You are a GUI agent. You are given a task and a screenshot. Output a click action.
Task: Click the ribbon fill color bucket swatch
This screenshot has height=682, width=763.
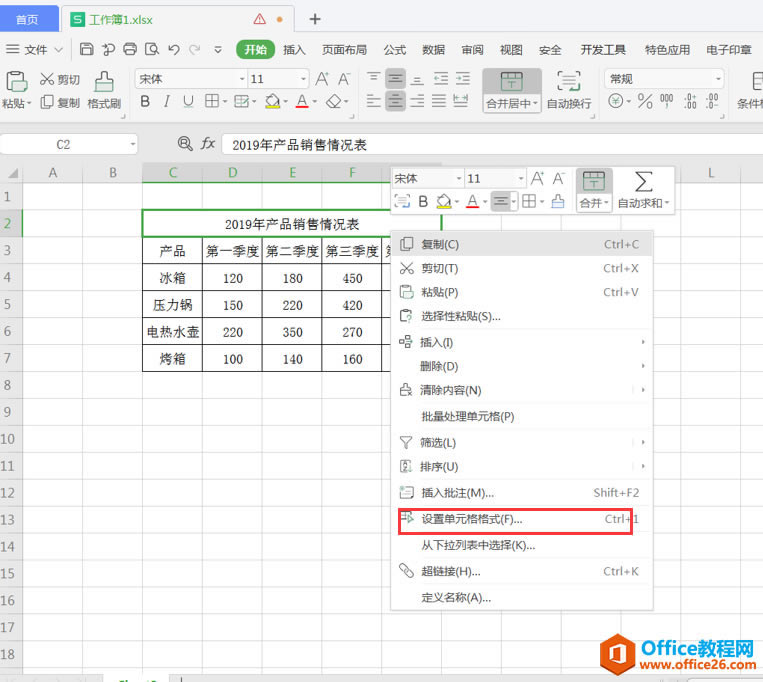coord(272,101)
